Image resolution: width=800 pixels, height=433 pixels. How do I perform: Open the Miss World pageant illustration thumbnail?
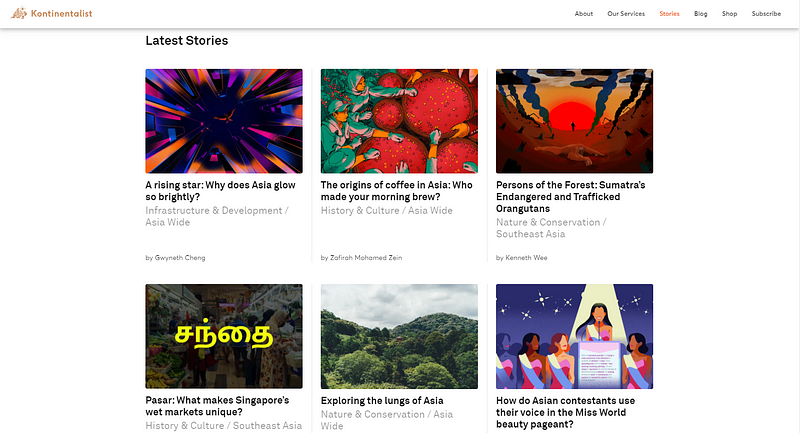[x=574, y=337]
